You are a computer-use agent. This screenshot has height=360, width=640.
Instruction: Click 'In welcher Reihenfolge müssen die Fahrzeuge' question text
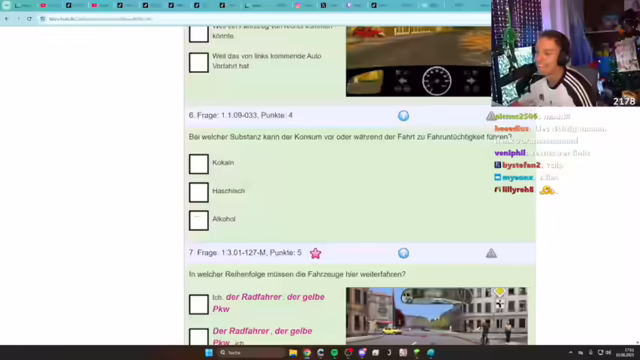point(297,274)
